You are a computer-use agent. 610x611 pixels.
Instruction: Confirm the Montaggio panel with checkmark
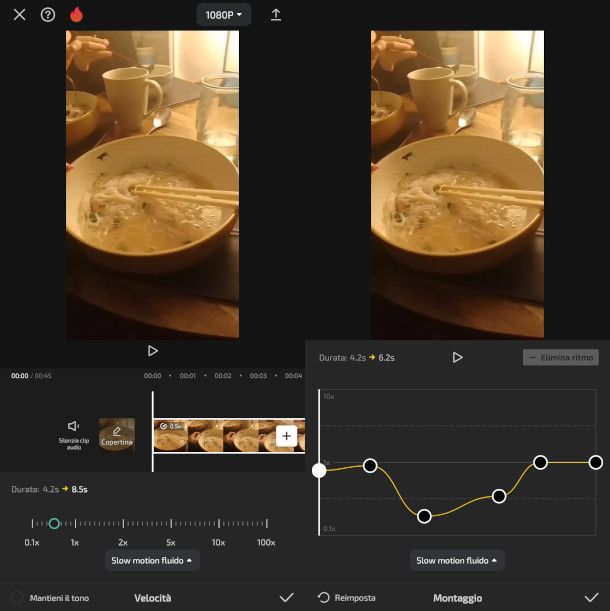coord(591,597)
